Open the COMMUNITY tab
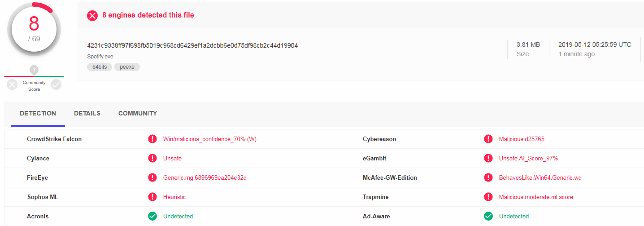The image size is (644, 226). (x=138, y=113)
